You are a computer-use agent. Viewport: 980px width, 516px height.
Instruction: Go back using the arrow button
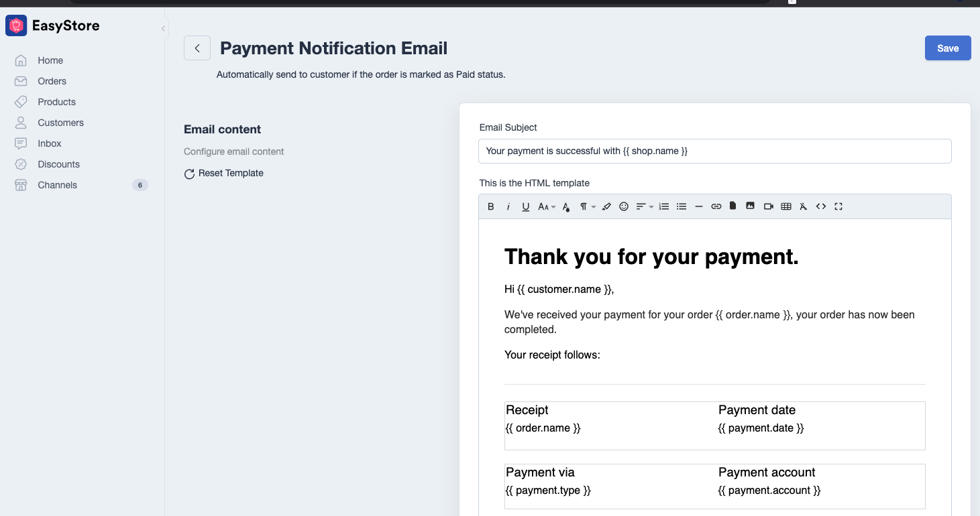197,48
